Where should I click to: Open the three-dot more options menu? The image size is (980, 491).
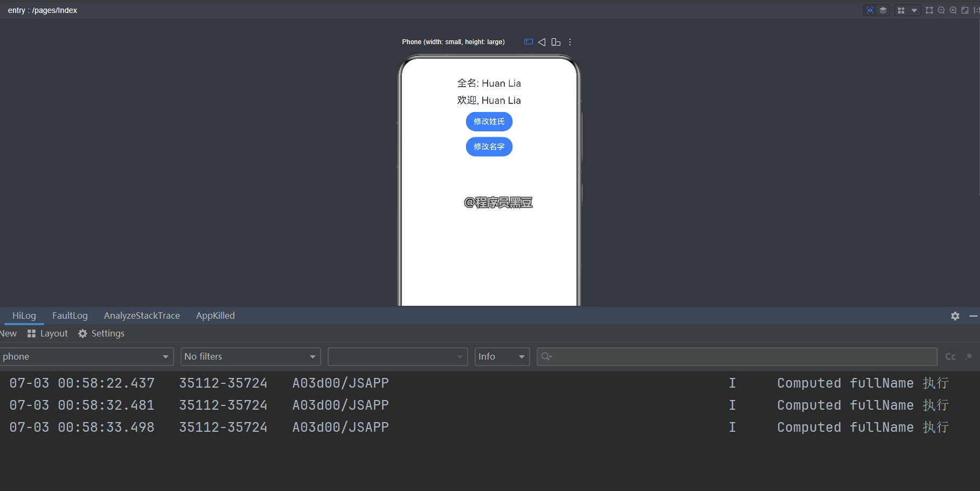tap(570, 42)
